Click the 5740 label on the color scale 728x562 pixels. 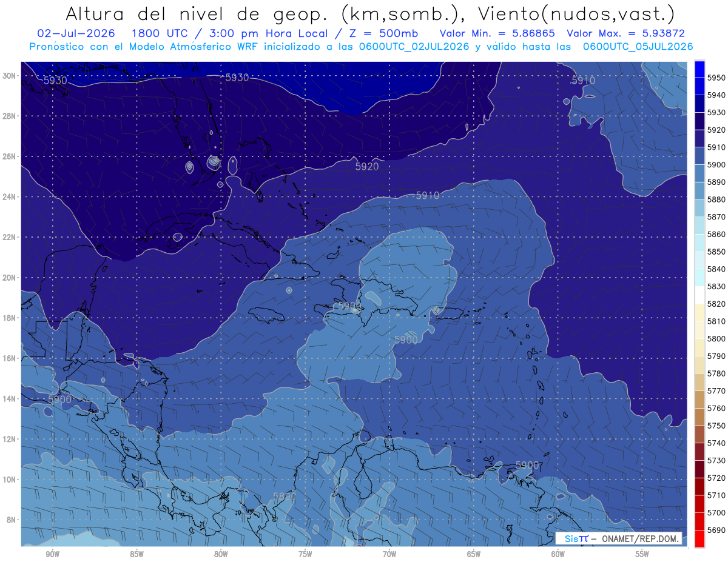click(x=716, y=443)
